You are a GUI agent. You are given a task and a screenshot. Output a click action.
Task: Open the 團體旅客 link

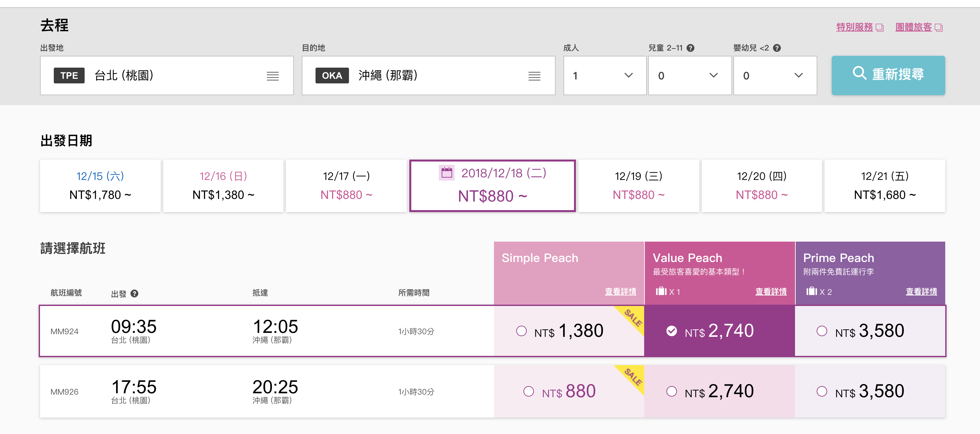pyautogui.click(x=913, y=27)
